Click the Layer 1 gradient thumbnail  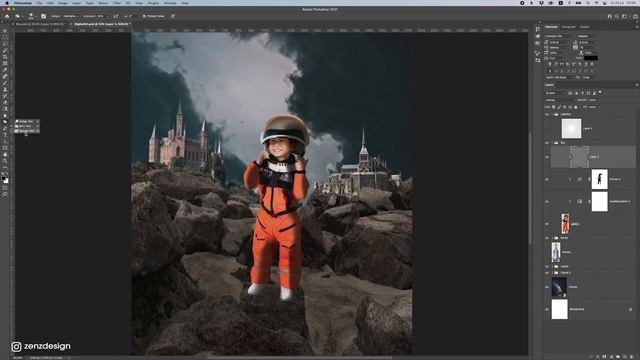pyautogui.click(x=571, y=128)
